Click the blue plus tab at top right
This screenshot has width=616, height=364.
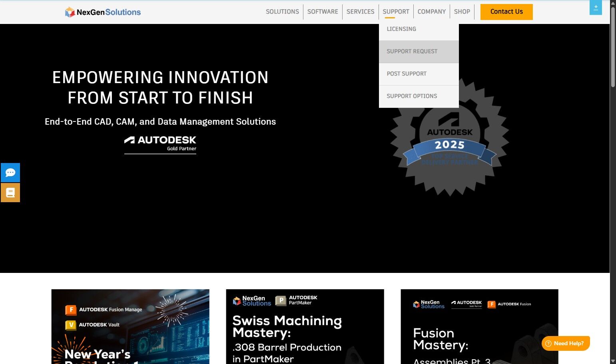[596, 7]
